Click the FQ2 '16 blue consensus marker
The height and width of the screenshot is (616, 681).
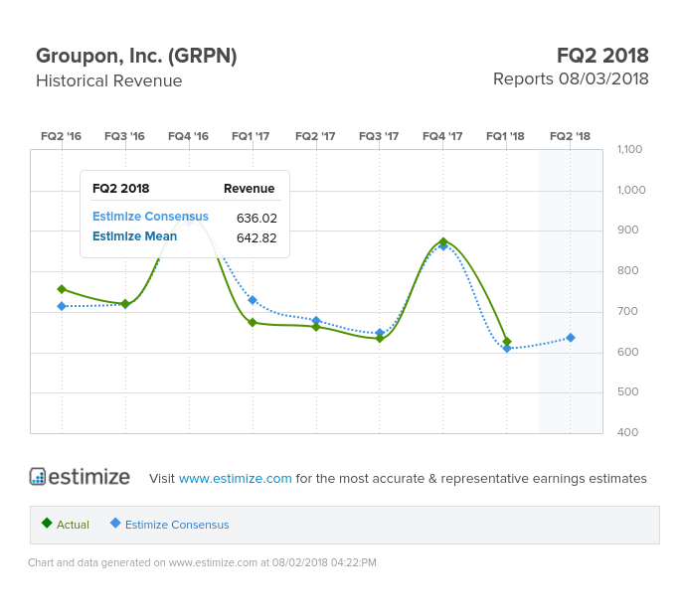[62, 306]
